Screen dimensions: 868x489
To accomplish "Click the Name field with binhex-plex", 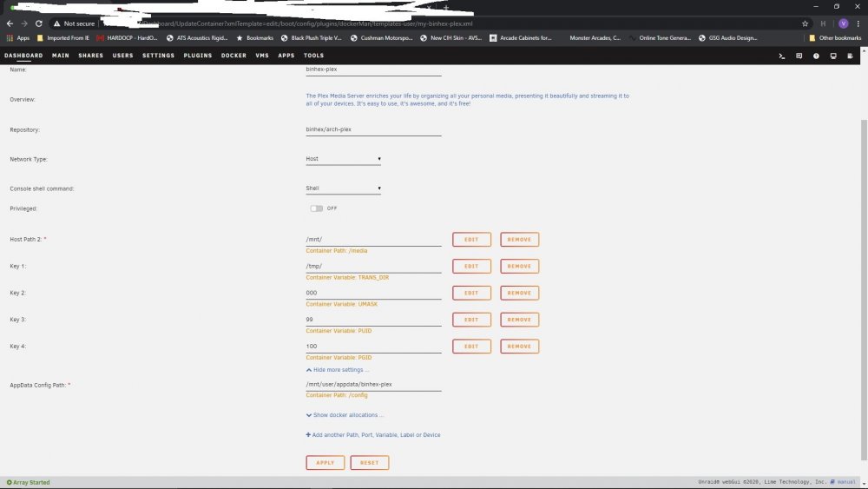I will [x=373, y=69].
